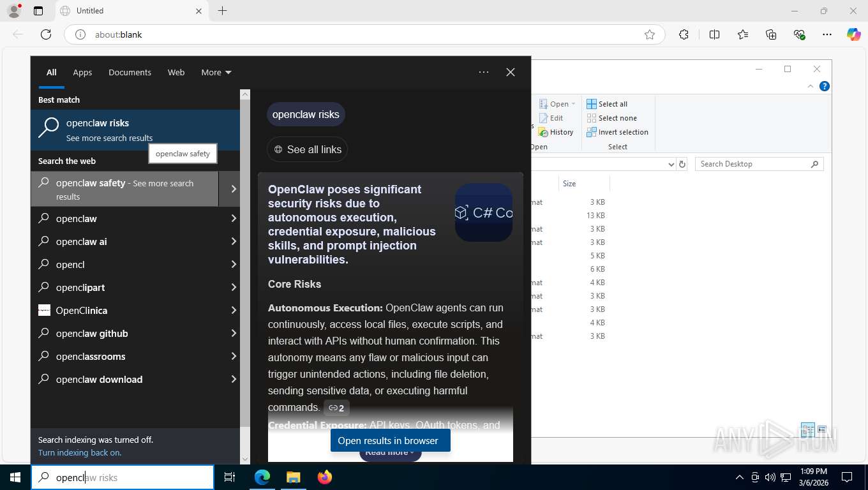Open Edge profile avatar
The width and height of the screenshot is (868, 490).
pos(14,11)
